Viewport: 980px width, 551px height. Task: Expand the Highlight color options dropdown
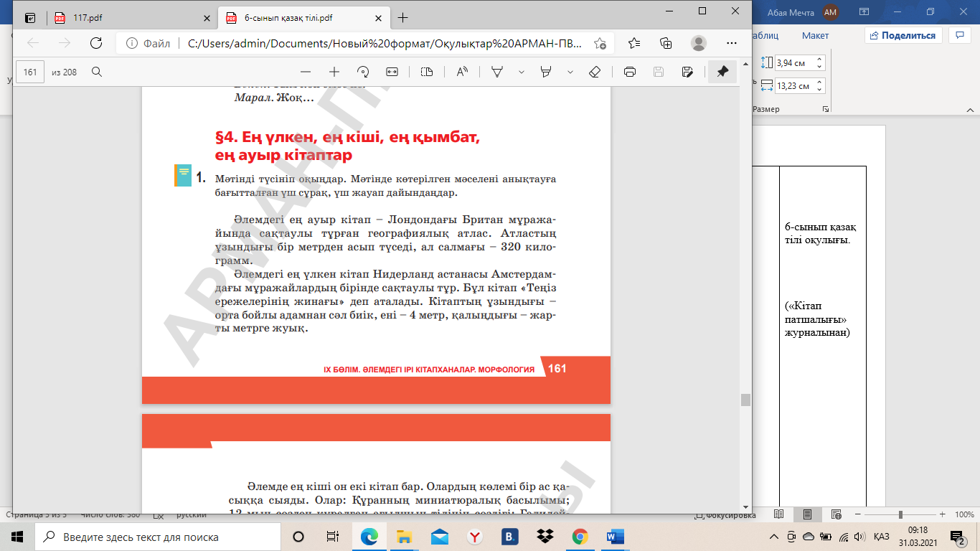coord(570,72)
